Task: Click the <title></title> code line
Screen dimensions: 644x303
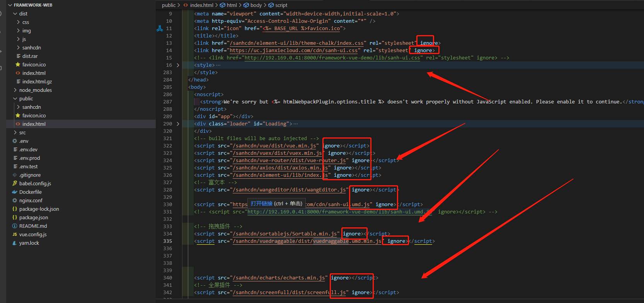Action: 216,36
